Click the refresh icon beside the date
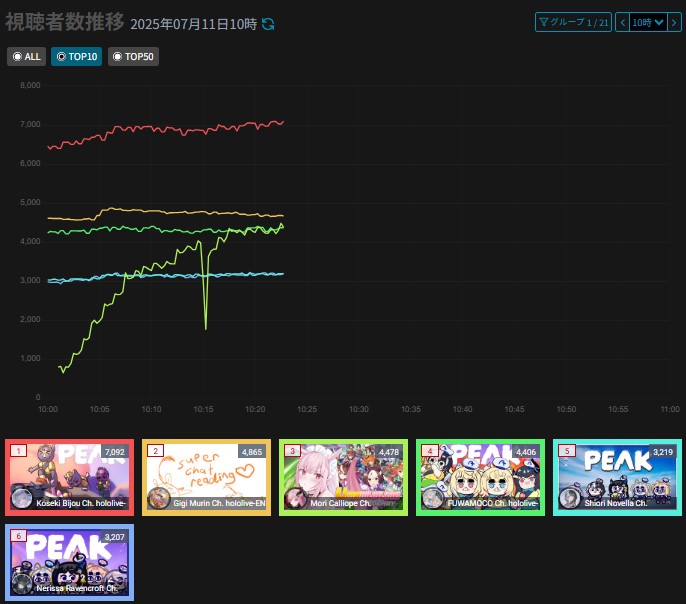 click(268, 24)
